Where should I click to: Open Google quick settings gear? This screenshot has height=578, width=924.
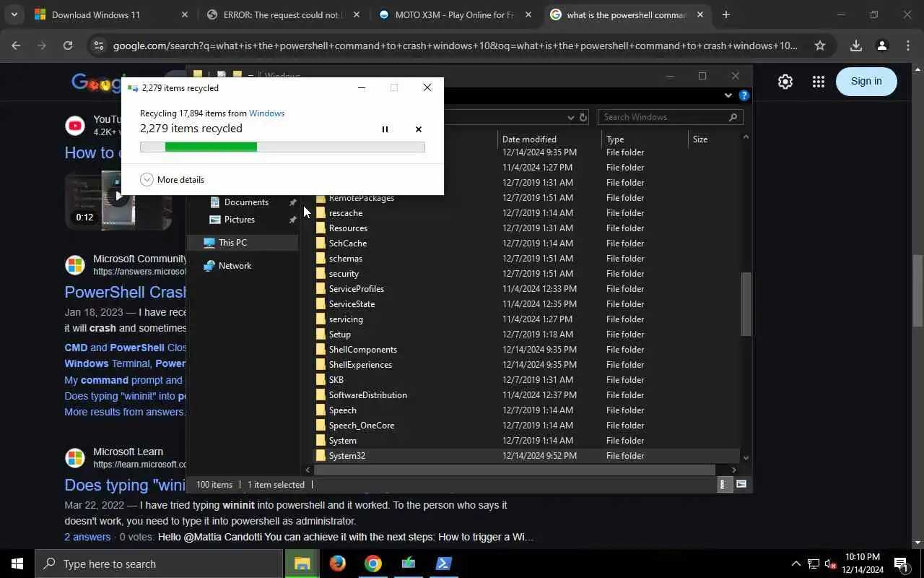pyautogui.click(x=785, y=82)
